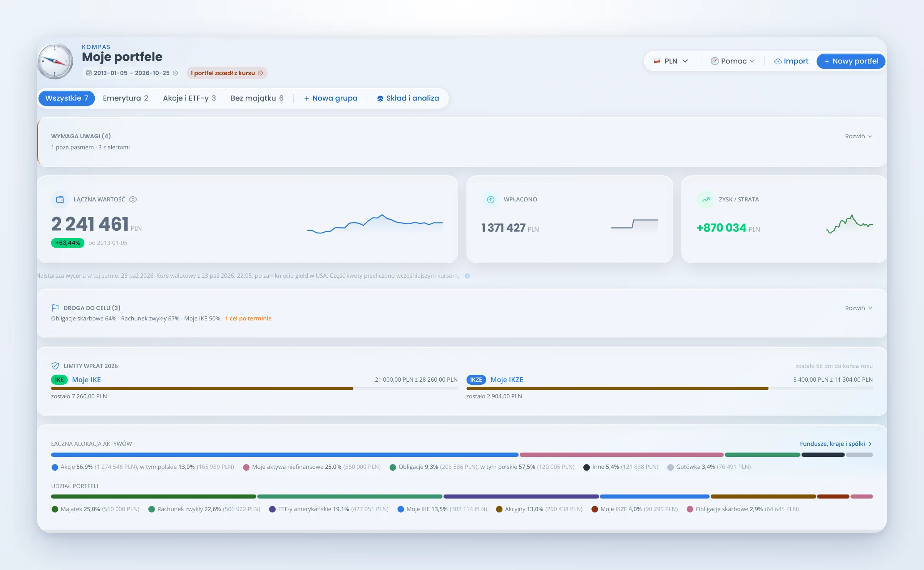The height and width of the screenshot is (570, 924).
Task: Click the Akcje blue legend dot
Action: point(55,467)
